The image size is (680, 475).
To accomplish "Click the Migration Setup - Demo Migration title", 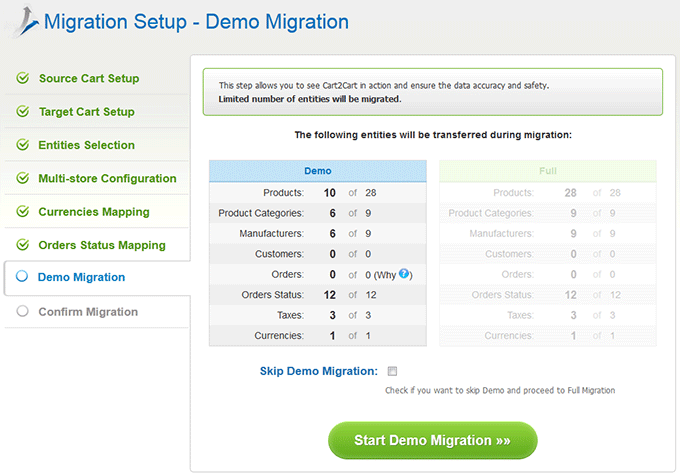I will pyautogui.click(x=196, y=22).
